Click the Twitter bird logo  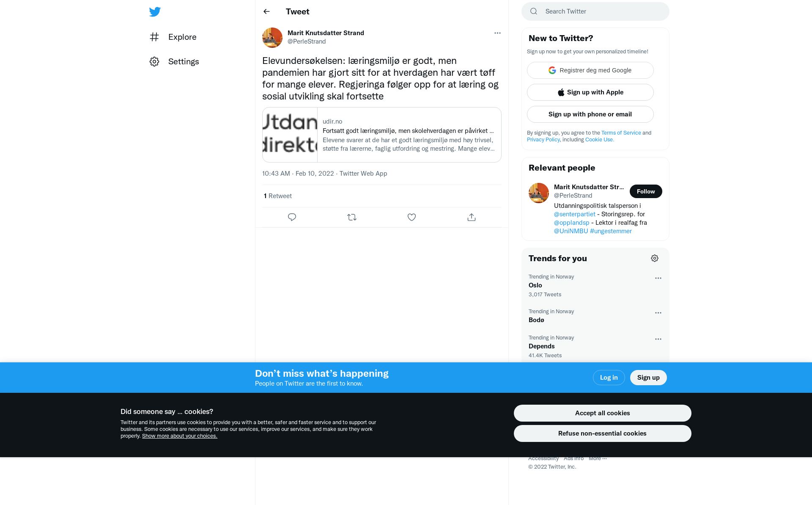point(155,12)
